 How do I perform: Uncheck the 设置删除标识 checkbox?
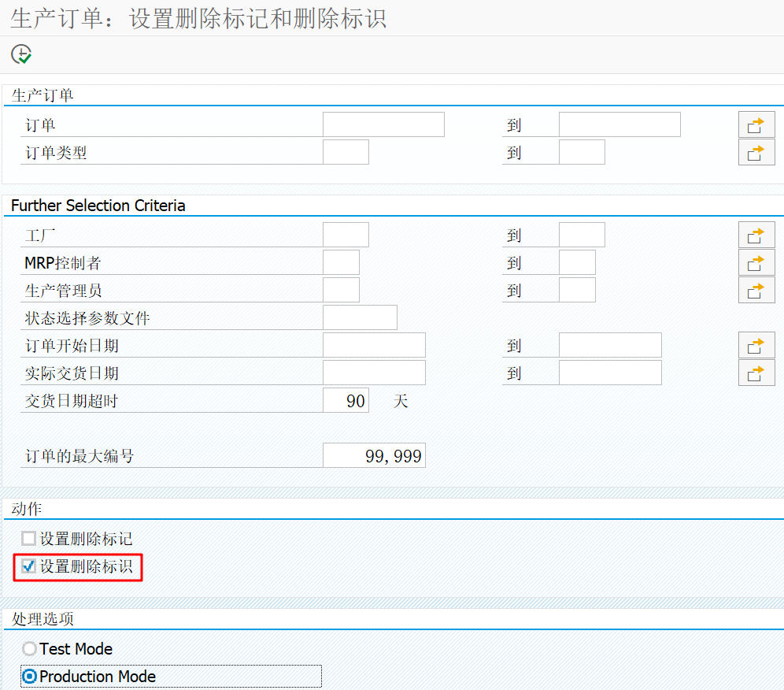tap(28, 566)
